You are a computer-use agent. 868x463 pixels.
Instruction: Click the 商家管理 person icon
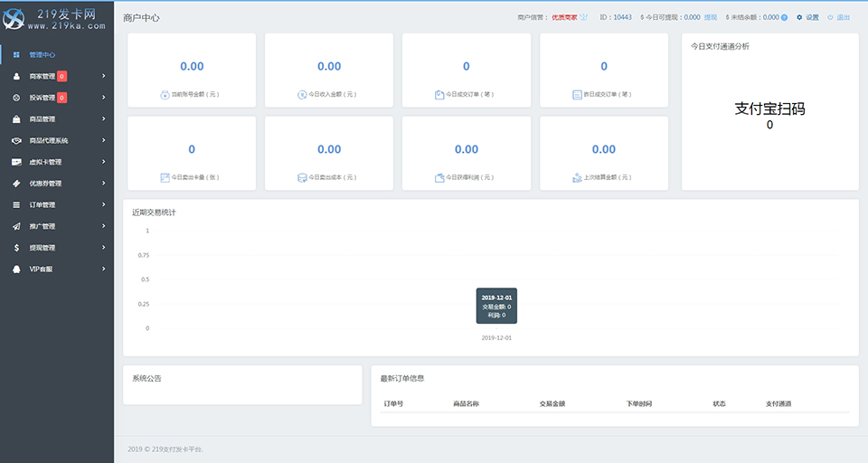17,76
